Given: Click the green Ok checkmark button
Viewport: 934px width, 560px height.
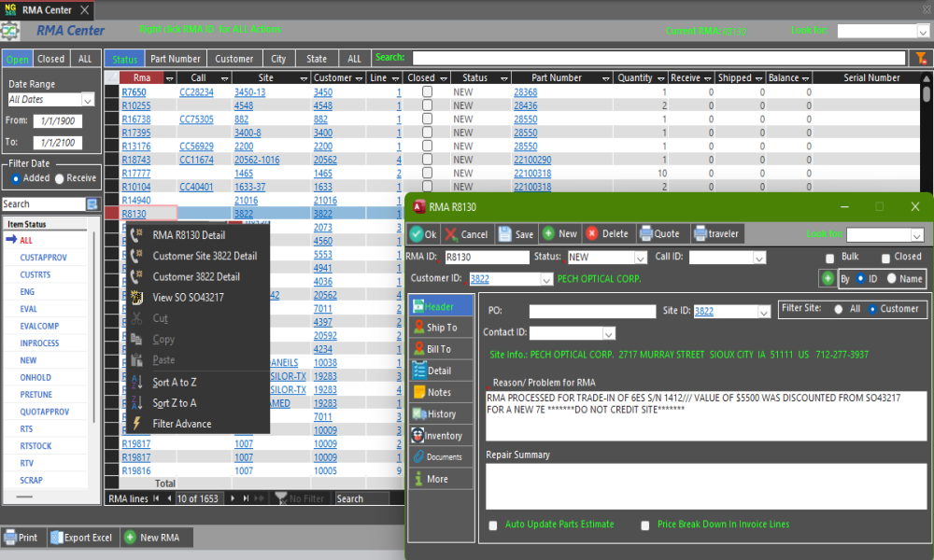Looking at the screenshot, I should tap(417, 234).
